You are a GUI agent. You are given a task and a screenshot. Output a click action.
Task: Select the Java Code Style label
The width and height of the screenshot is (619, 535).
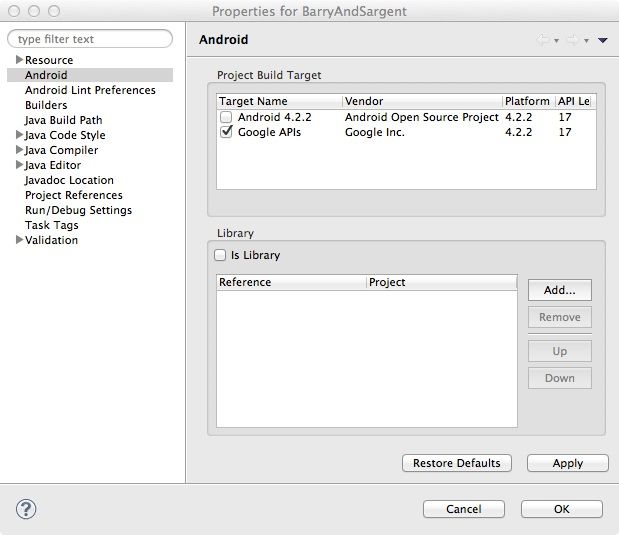[65, 135]
